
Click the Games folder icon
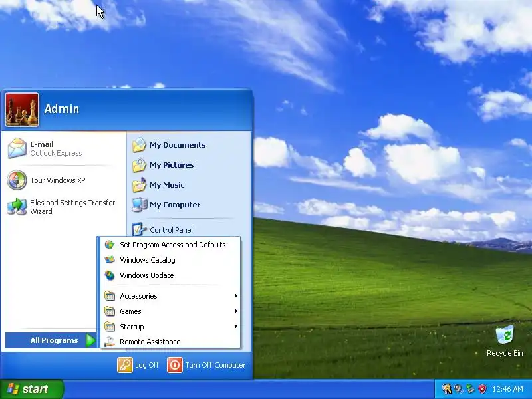click(110, 311)
